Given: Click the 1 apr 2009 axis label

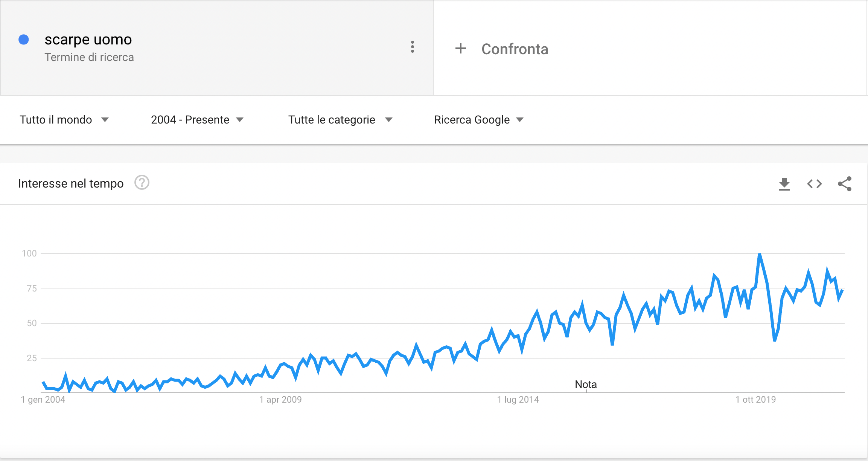Looking at the screenshot, I should click(x=280, y=400).
